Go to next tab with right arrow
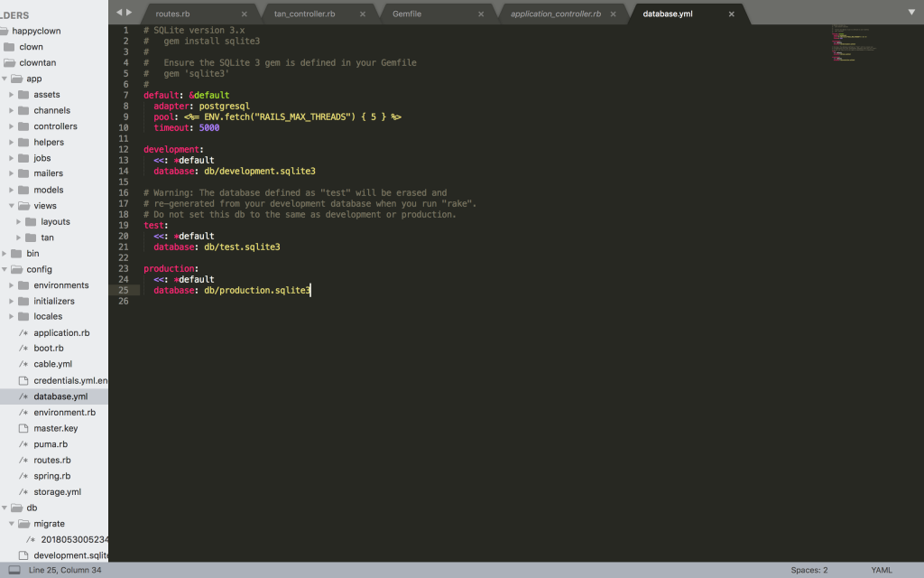Screen dimensions: 924x578 pyautogui.click(x=129, y=13)
